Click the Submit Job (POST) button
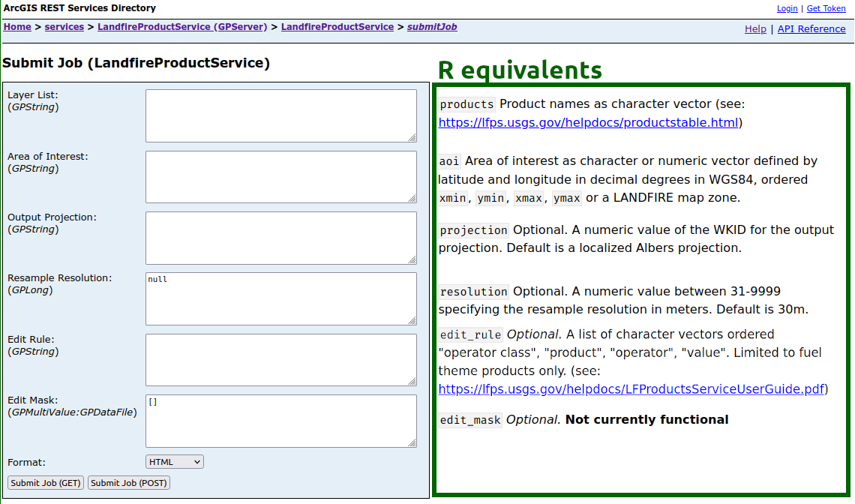 (129, 483)
